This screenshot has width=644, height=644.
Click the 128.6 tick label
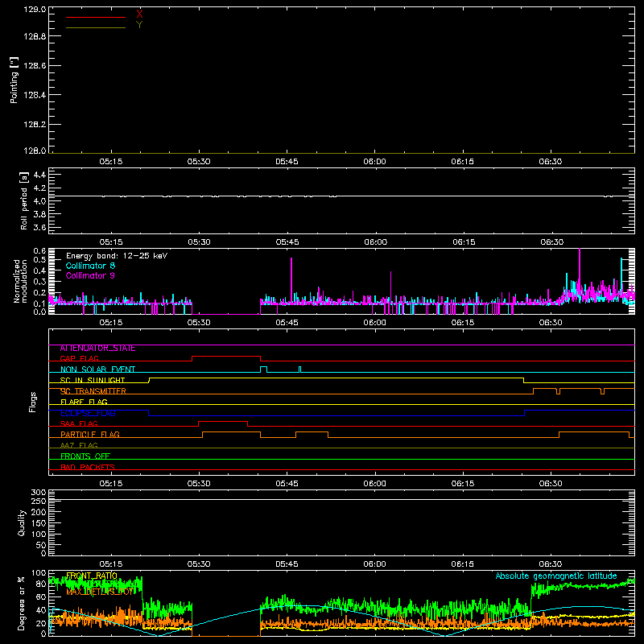click(35, 66)
